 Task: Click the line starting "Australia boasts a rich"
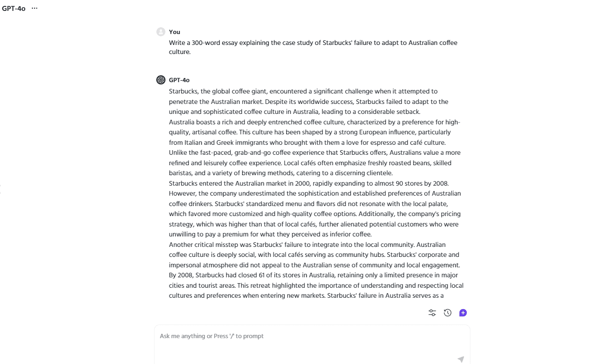click(314, 122)
